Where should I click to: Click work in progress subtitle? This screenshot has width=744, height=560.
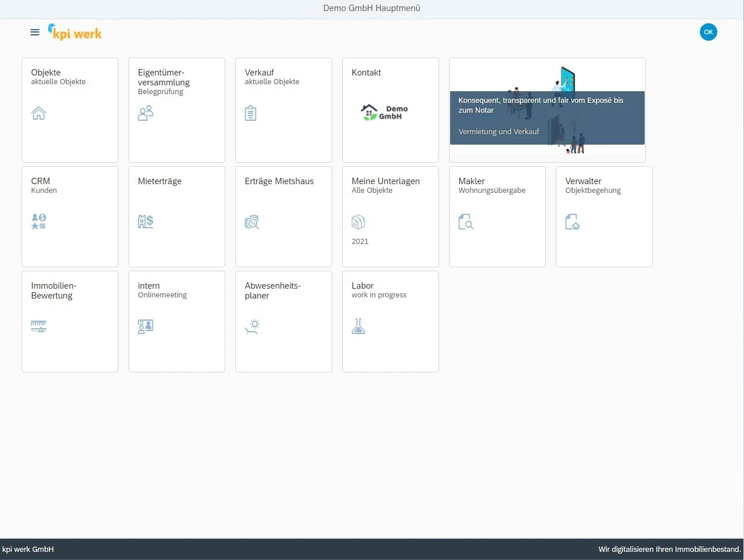point(379,295)
